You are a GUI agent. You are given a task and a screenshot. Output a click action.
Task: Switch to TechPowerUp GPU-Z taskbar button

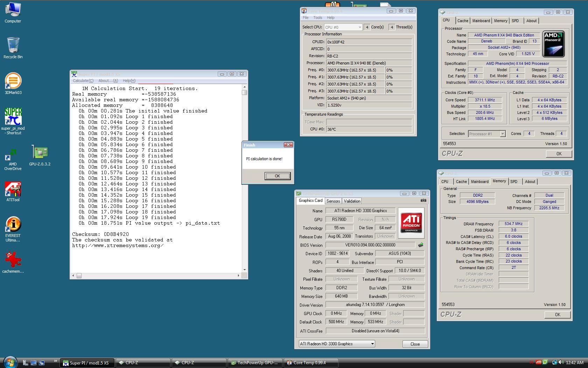pyautogui.click(x=254, y=363)
